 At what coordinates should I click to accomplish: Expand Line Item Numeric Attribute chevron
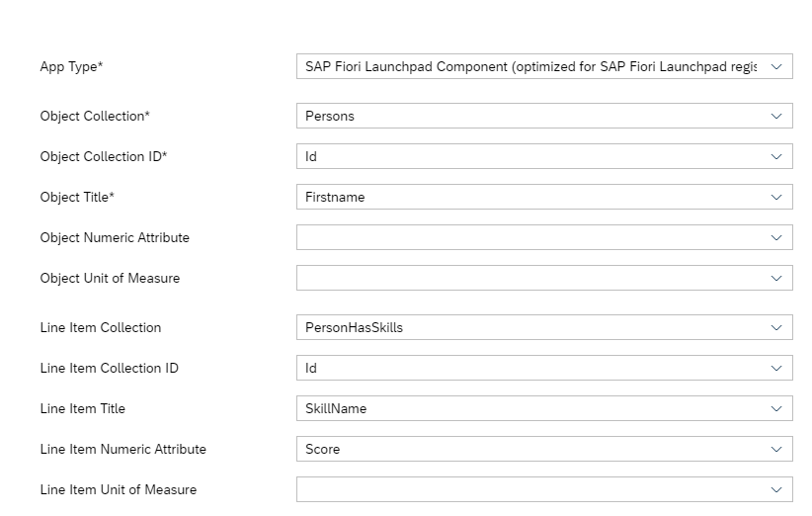pos(776,449)
